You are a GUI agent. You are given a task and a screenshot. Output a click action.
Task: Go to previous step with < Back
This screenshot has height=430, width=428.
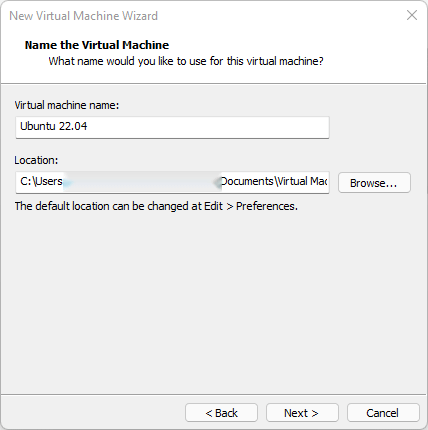(x=221, y=413)
